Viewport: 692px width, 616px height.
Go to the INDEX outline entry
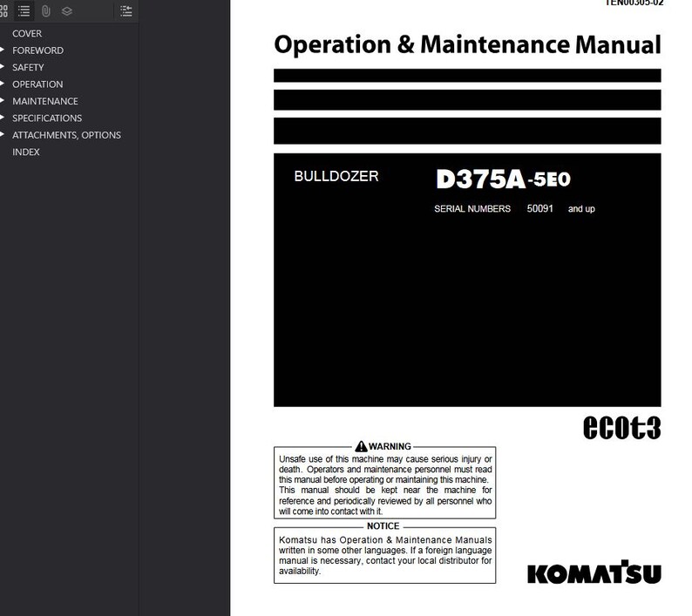tap(26, 152)
